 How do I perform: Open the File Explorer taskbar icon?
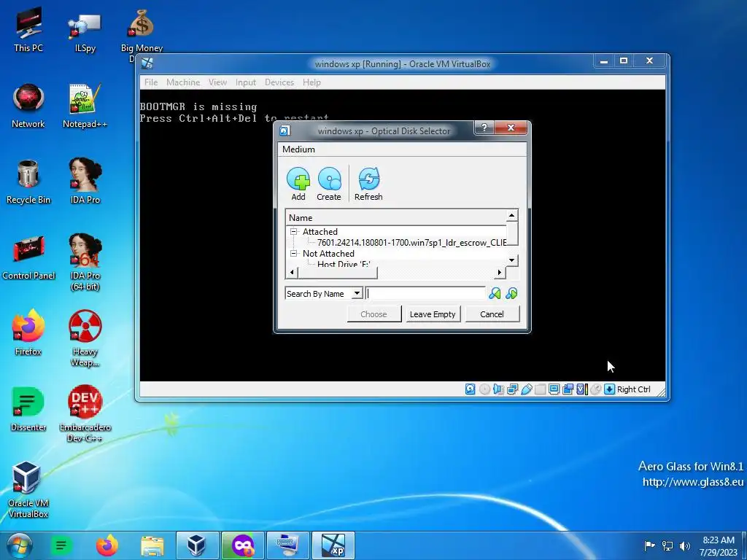click(152, 545)
